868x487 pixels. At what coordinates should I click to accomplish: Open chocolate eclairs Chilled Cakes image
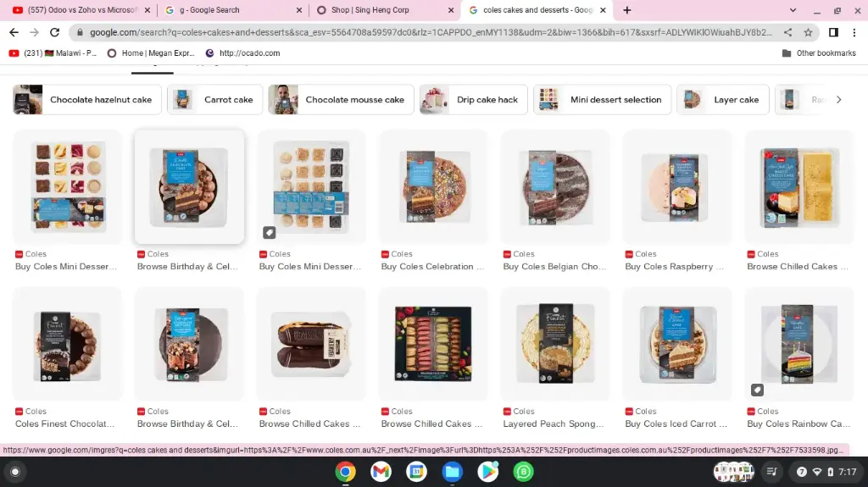click(x=311, y=344)
